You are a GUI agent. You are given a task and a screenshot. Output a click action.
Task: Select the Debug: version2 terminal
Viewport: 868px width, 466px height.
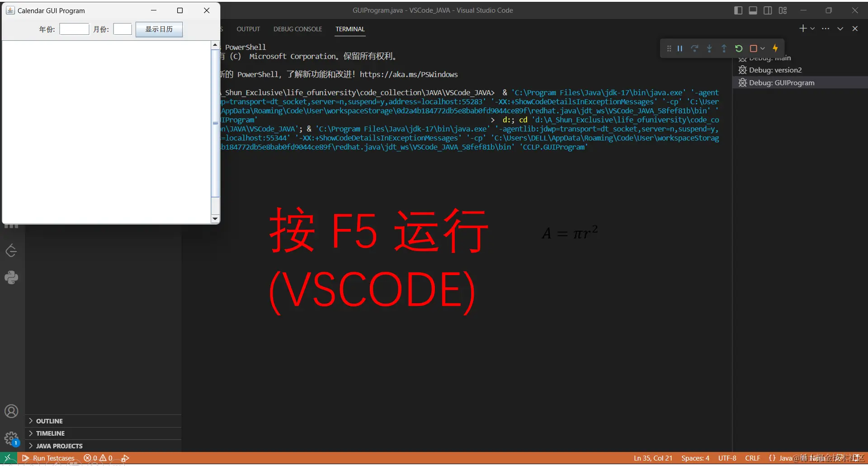click(800, 70)
